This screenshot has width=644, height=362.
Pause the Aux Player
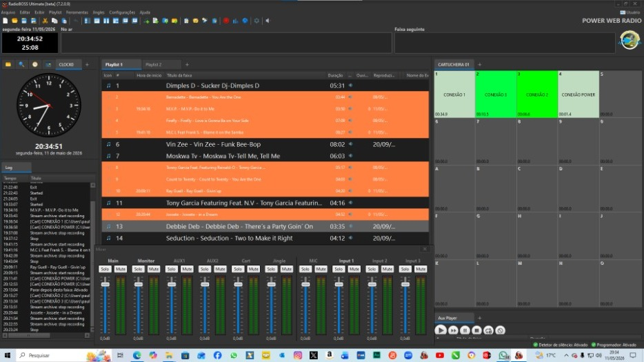[x=465, y=330]
